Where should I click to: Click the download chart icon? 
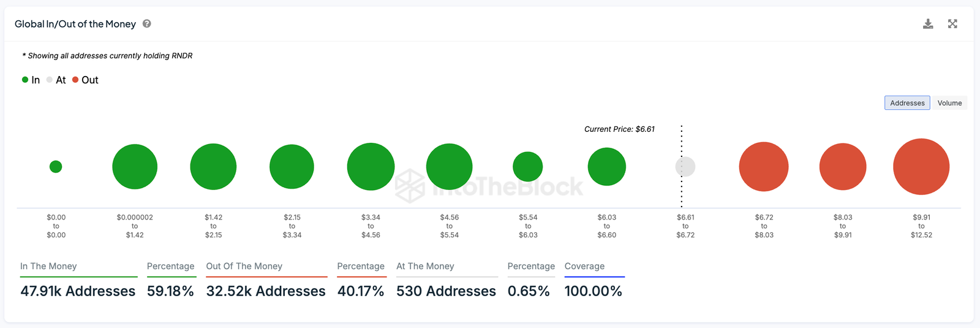[x=928, y=24]
